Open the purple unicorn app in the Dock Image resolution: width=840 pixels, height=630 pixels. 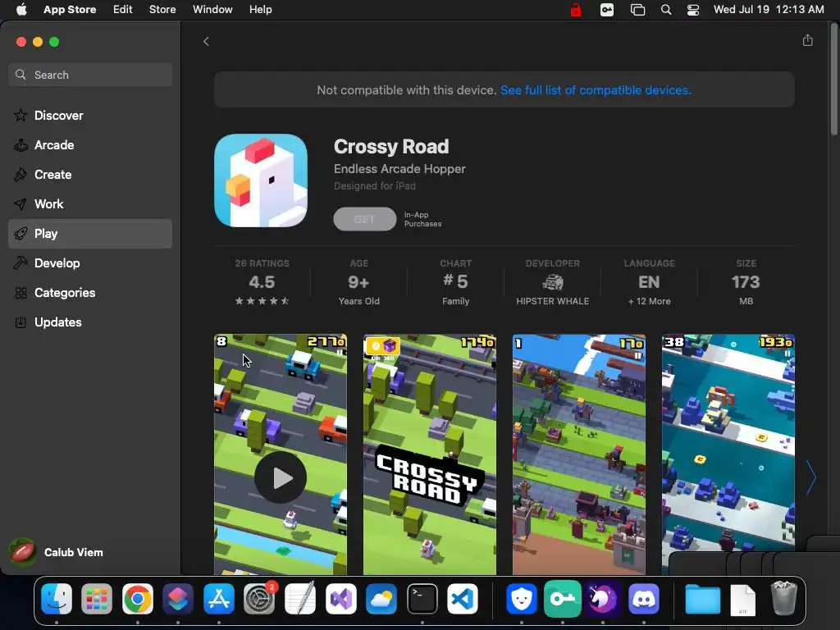(603, 599)
